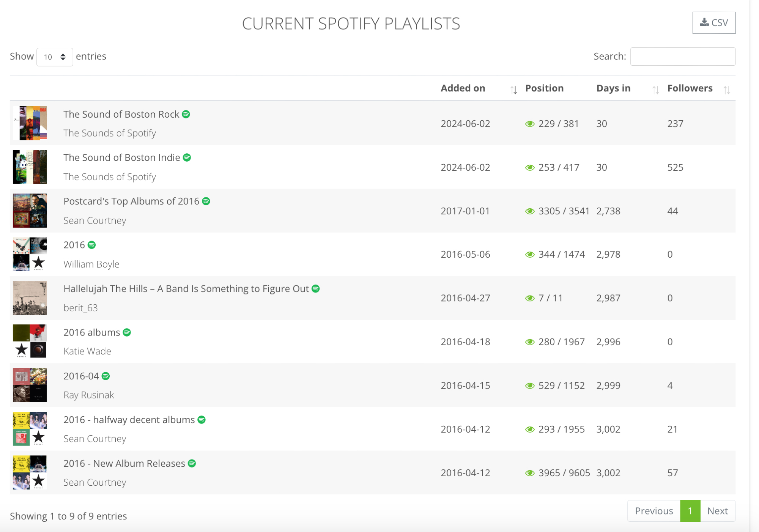The image size is (759, 532).
Task: Toggle eye icon for position 229 / 381
Action: 530,124
